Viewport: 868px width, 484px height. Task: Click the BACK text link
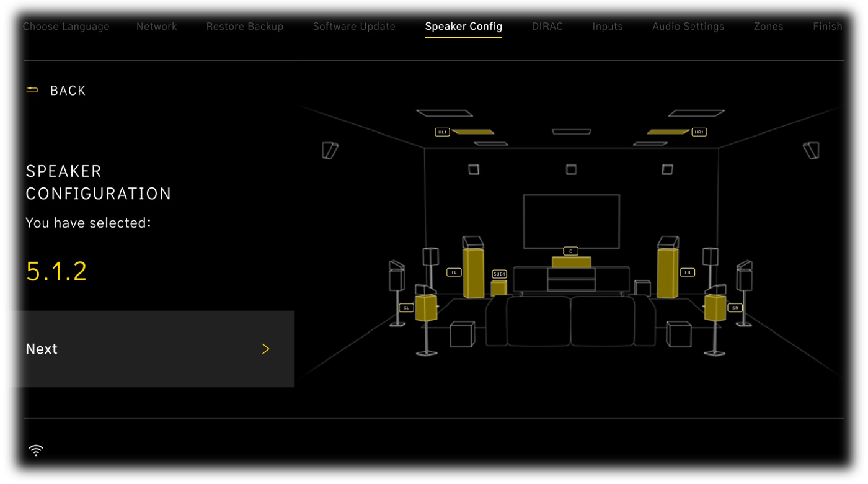[x=68, y=91]
